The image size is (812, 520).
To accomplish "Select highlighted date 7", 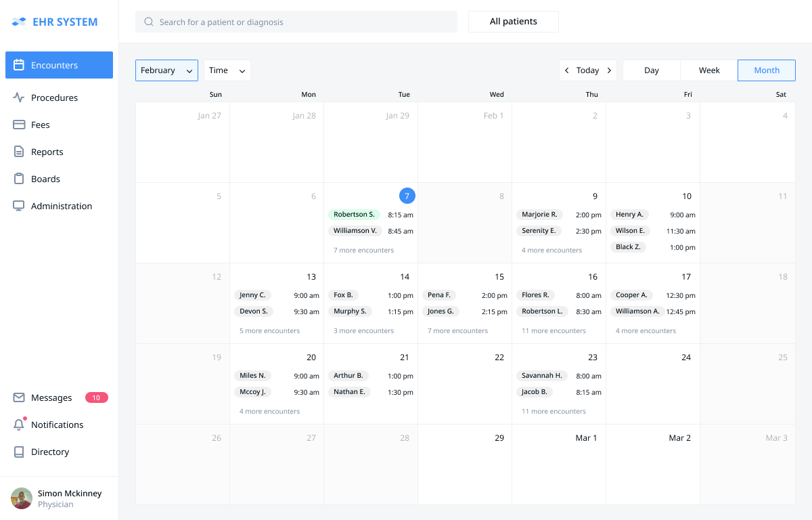I will [x=407, y=196].
